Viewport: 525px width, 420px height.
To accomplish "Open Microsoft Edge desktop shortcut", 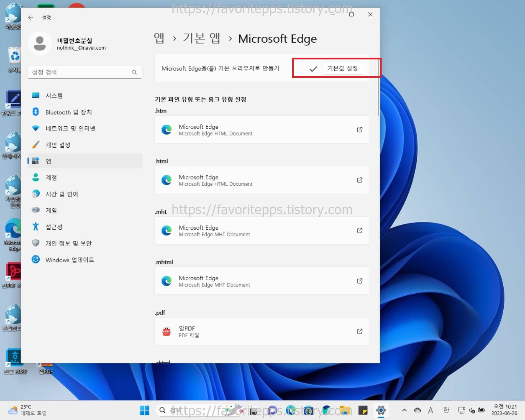I will [x=13, y=235].
